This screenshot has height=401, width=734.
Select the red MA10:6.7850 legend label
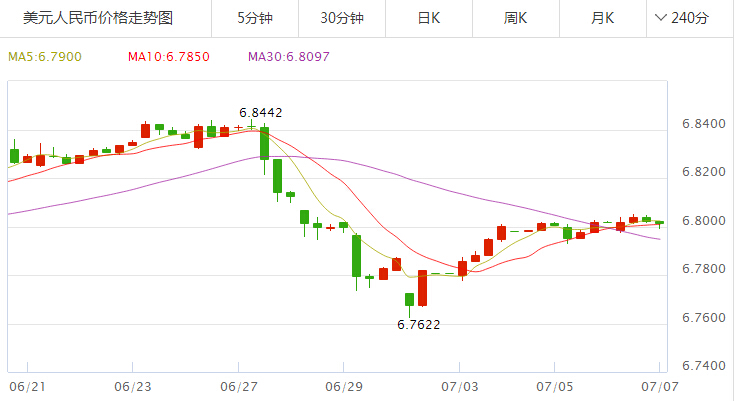coord(168,56)
